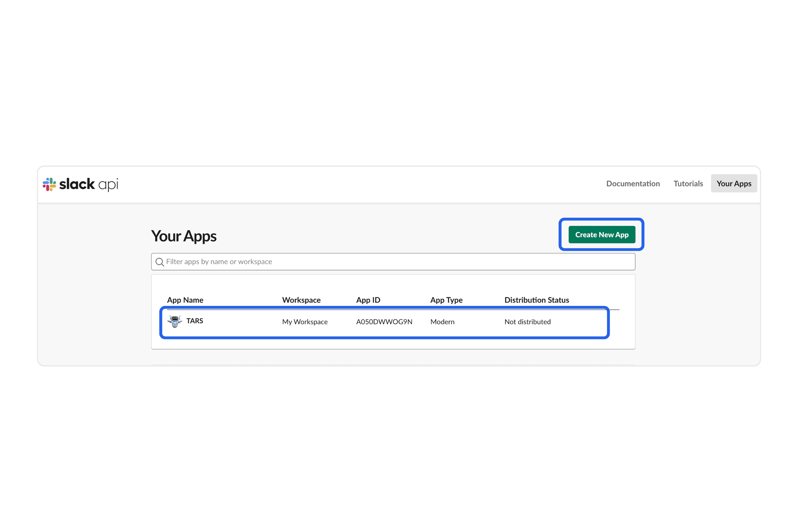Click the Workspace column header
The image size is (798, 532).
point(301,300)
